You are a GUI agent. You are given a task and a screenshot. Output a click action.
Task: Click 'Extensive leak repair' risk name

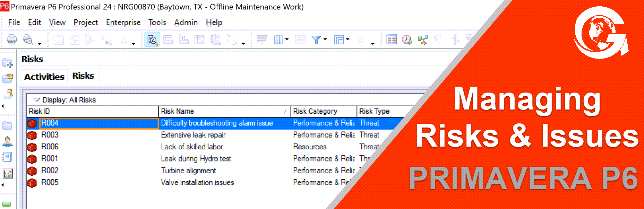[x=193, y=135]
